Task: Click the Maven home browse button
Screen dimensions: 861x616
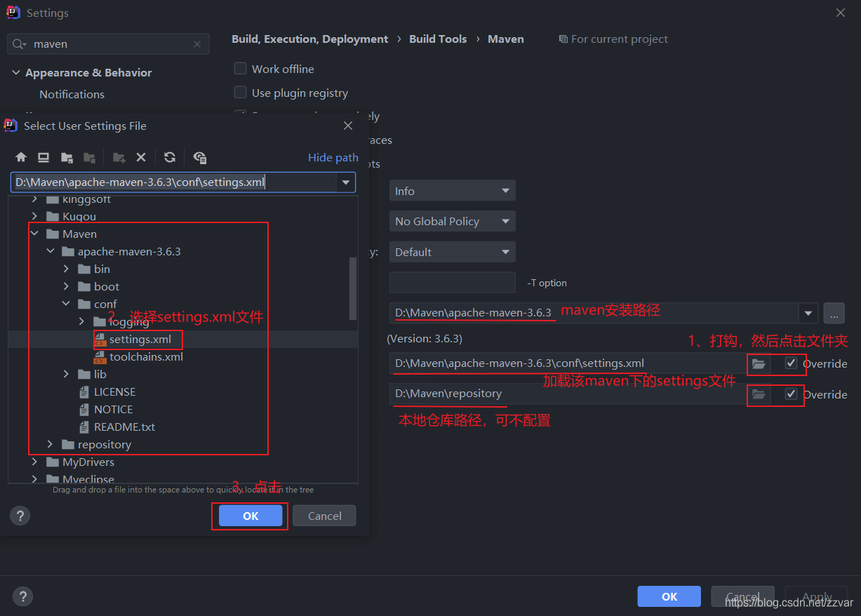Action: pyautogui.click(x=834, y=313)
